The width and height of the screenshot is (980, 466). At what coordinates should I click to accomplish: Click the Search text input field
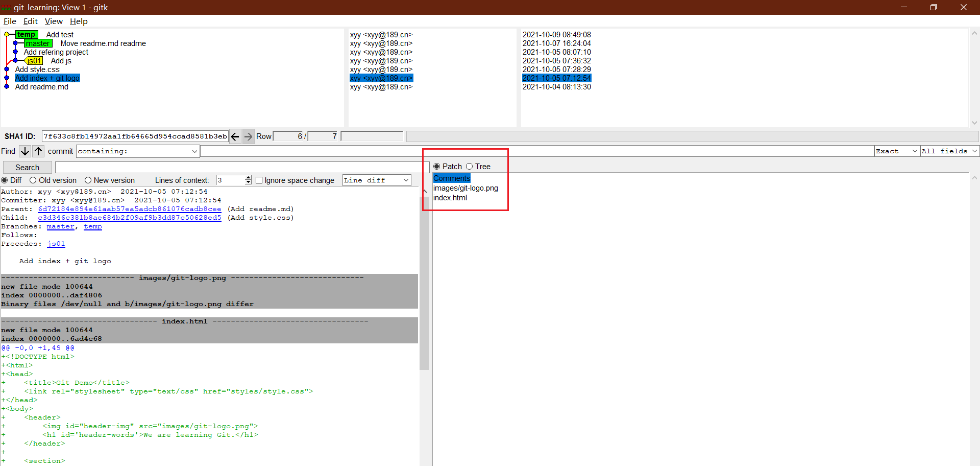(242, 168)
